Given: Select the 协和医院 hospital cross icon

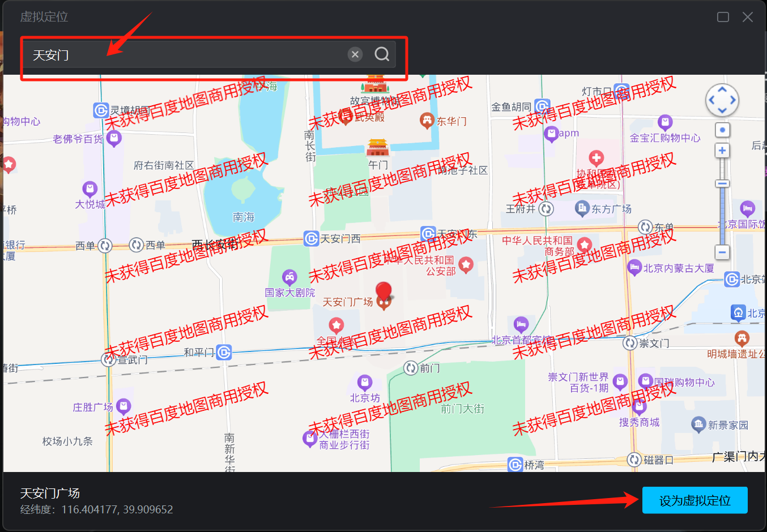Looking at the screenshot, I should [596, 158].
